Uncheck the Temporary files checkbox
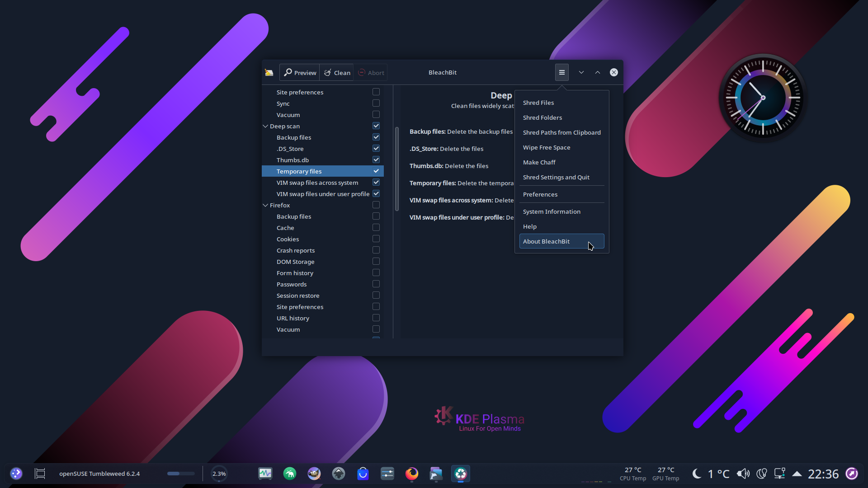 coord(376,171)
